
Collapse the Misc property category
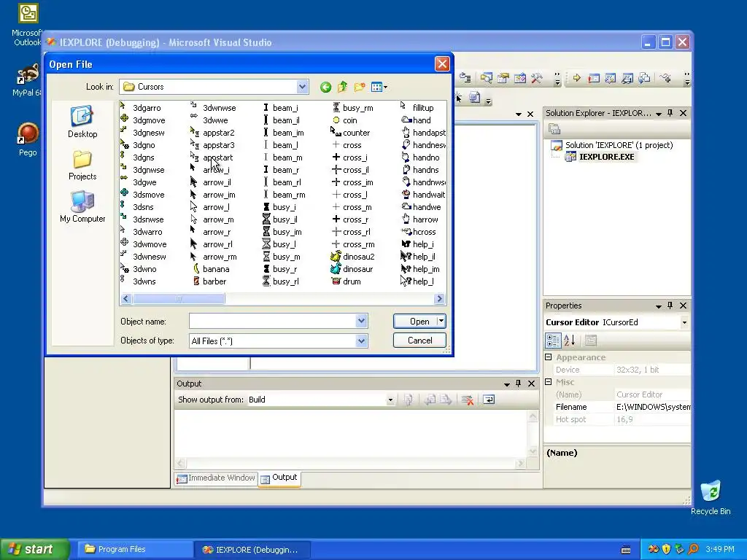pos(549,382)
